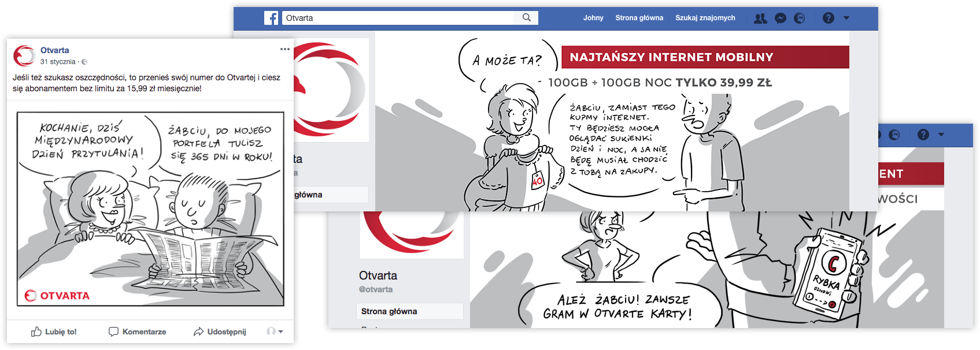Click the "100GB + 100GB NOC TYLKO 39,99 ZŁ" text

pyautogui.click(x=660, y=83)
